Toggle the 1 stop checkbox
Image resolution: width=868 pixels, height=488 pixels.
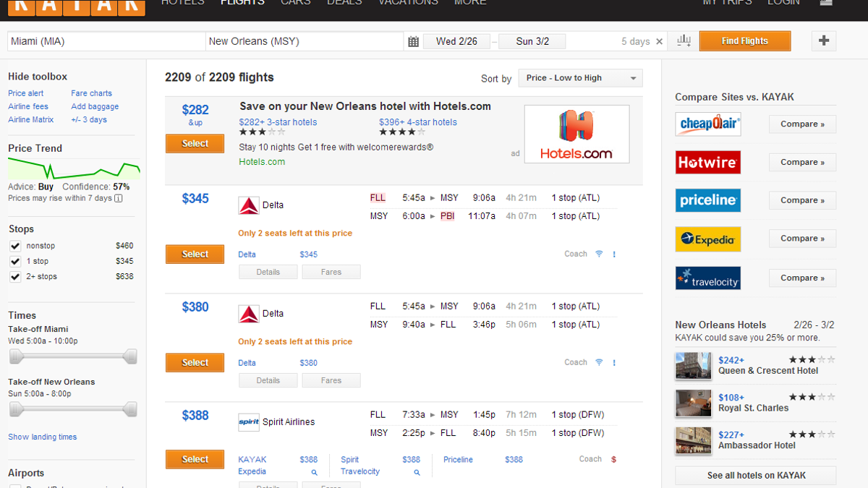15,262
